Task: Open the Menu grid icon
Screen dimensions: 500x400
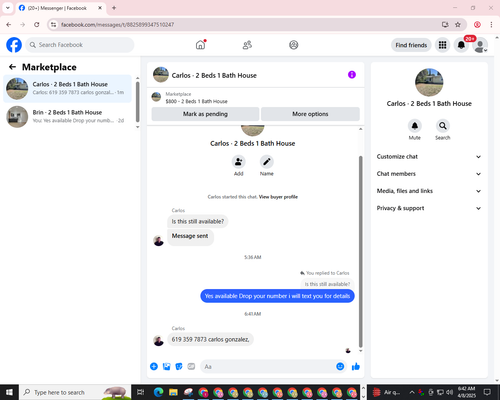Action: [x=442, y=45]
